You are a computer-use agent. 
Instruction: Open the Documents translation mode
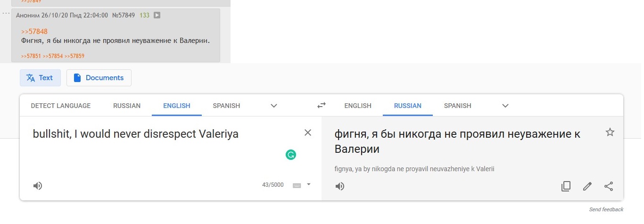click(x=99, y=78)
